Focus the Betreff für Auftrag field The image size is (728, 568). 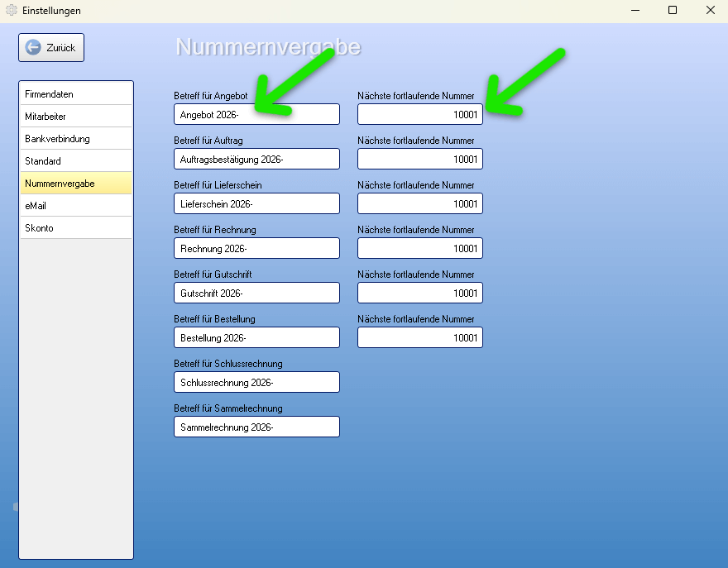click(256, 159)
